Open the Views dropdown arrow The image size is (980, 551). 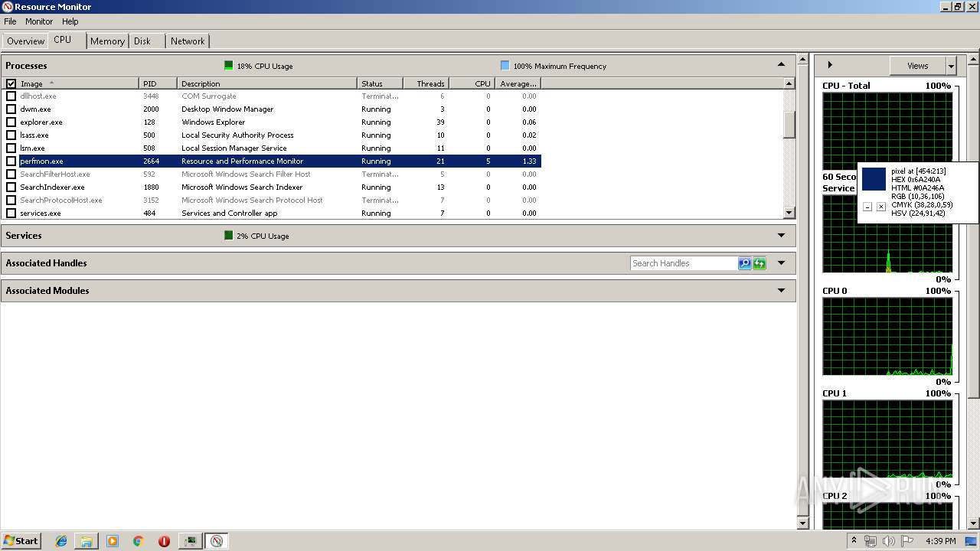[x=951, y=66]
